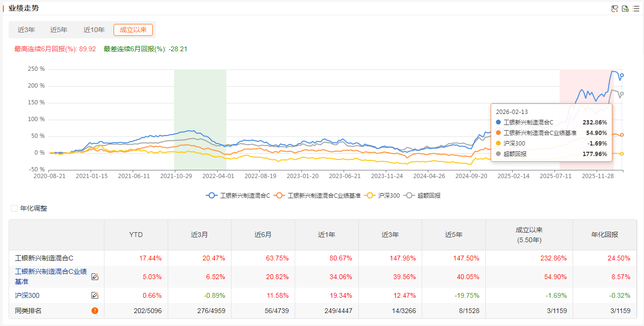Click the 近6月 column header
644x326 pixels.
click(263, 235)
